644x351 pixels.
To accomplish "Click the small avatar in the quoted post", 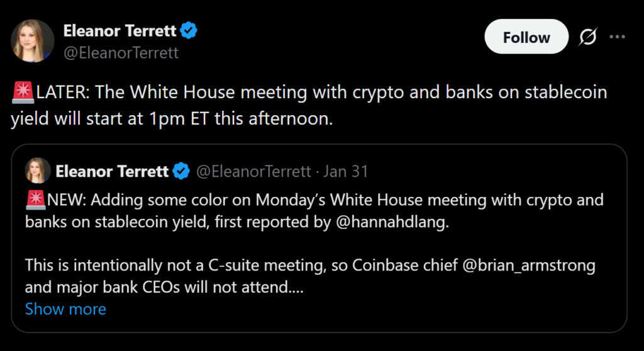I will pyautogui.click(x=38, y=170).
